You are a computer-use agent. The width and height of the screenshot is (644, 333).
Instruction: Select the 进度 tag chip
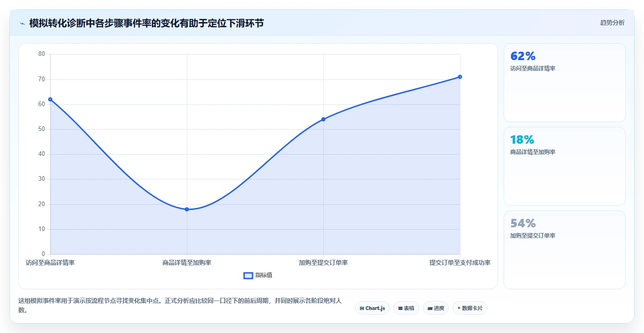click(x=436, y=308)
